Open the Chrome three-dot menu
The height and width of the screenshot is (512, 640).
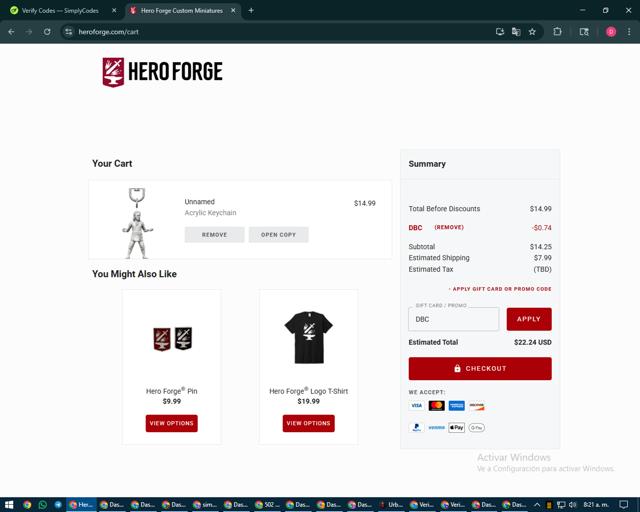point(629,32)
